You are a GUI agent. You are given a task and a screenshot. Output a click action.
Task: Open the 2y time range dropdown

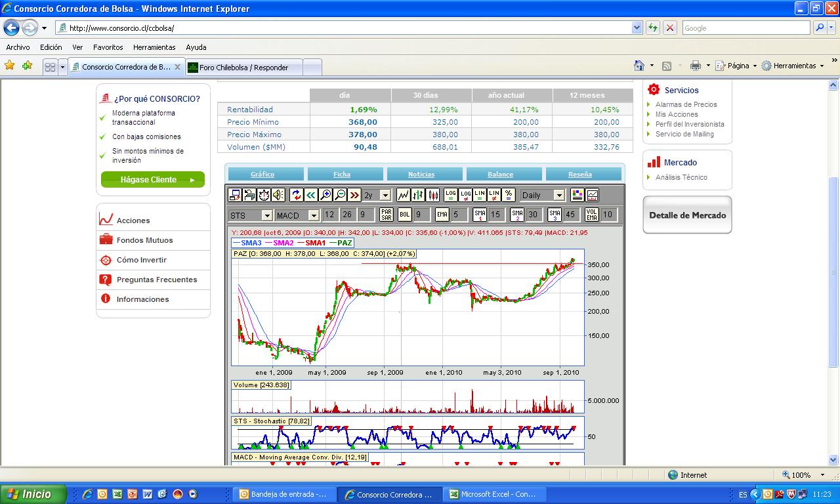(385, 196)
